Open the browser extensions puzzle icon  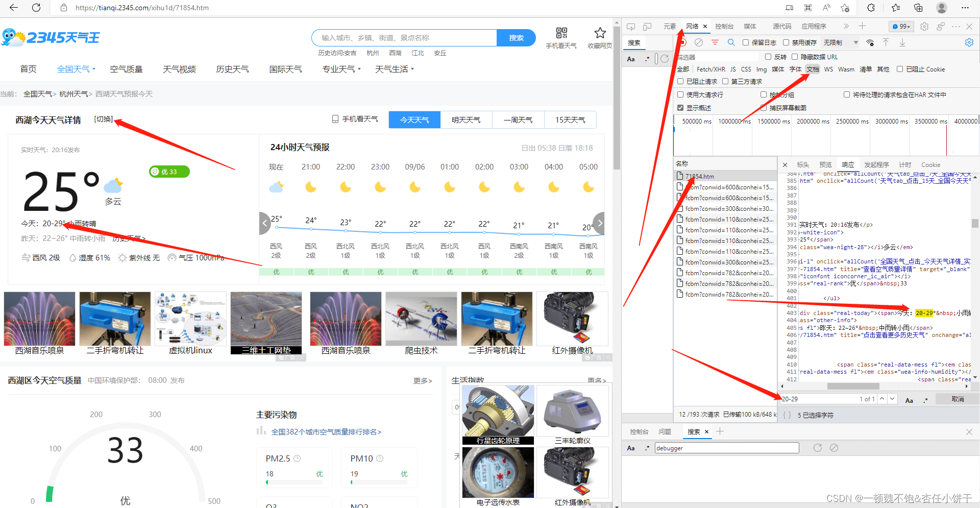(871, 8)
